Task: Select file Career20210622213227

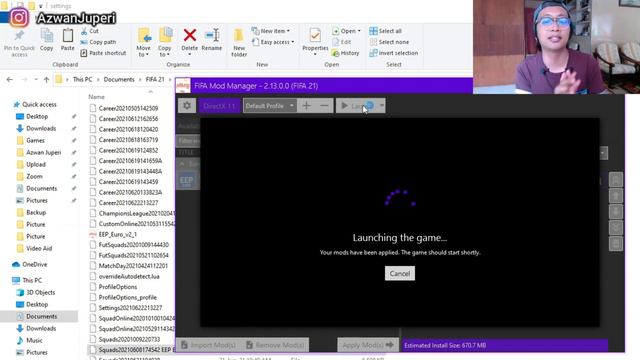Action: coord(128,202)
